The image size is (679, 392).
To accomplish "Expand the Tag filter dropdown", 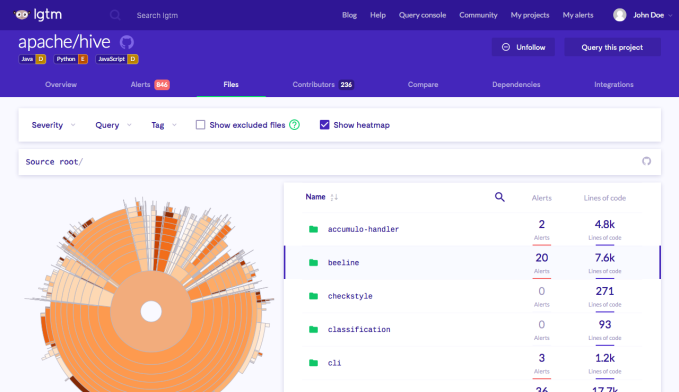I will [164, 125].
